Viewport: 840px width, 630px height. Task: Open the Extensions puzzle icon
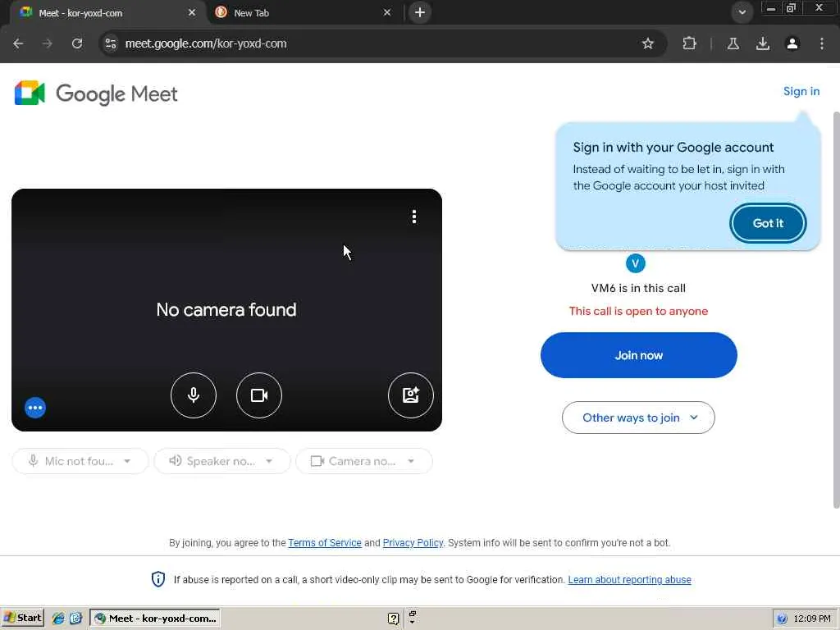pyautogui.click(x=689, y=43)
